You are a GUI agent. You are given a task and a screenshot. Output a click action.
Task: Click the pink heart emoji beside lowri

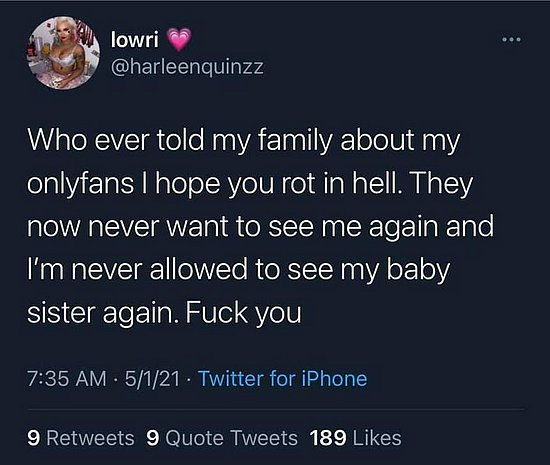pos(179,40)
